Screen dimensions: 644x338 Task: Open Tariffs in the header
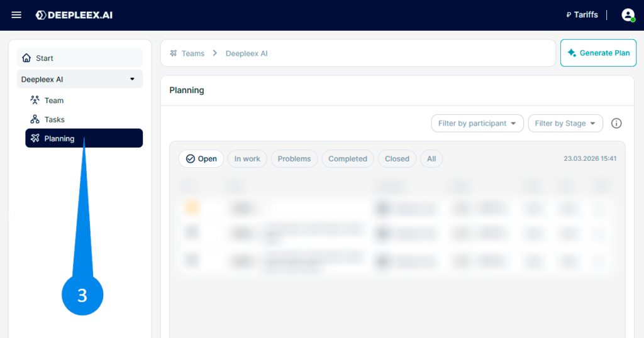pos(582,15)
